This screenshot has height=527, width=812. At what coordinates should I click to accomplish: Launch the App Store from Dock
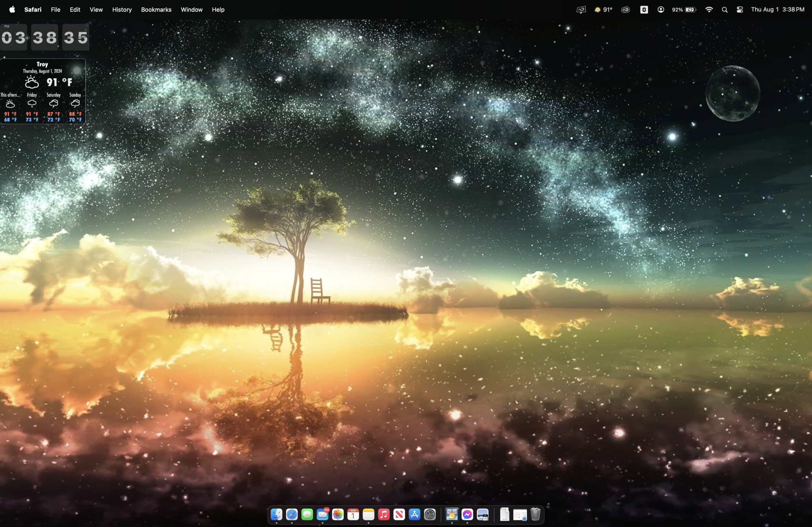pos(415,514)
